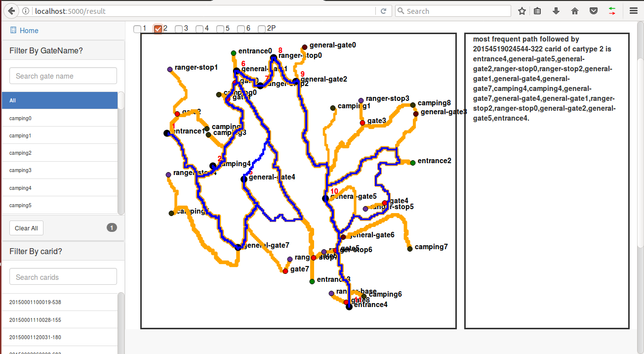Expand the Filter By carid panel header

coord(63,251)
